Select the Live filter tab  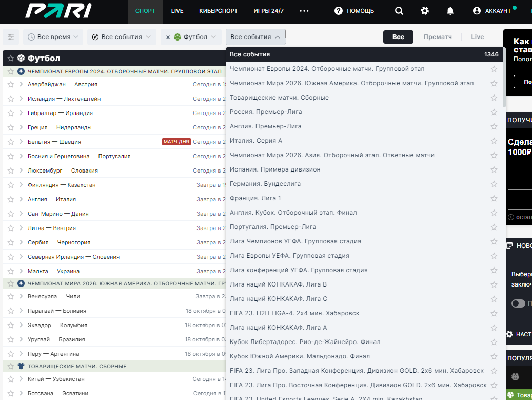(477, 37)
